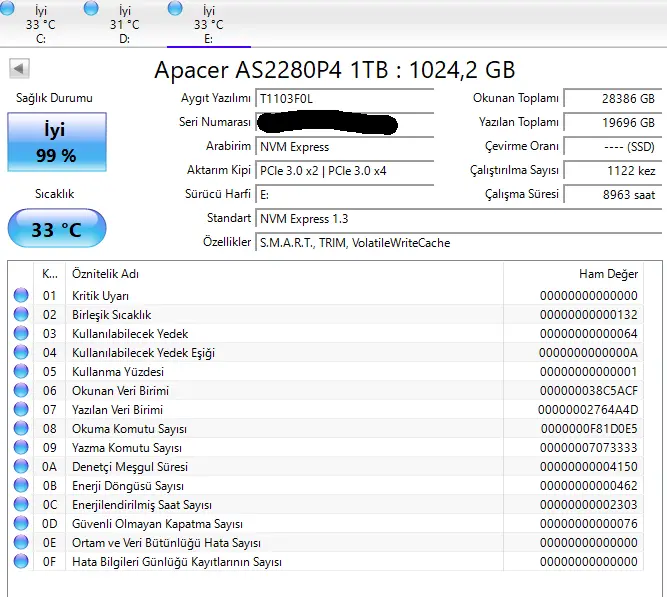This screenshot has height=597, width=667.
Task: Click raw value 0000000002303
Action: tap(589, 505)
